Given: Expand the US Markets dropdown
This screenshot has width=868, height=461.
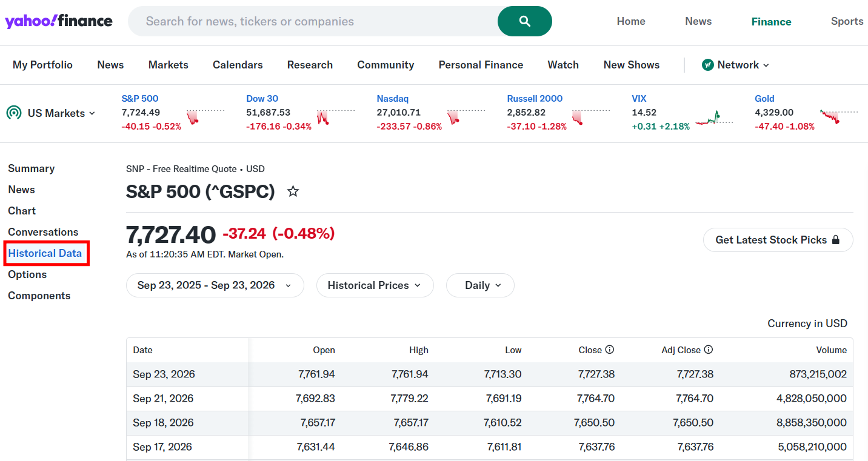Looking at the screenshot, I should (61, 113).
